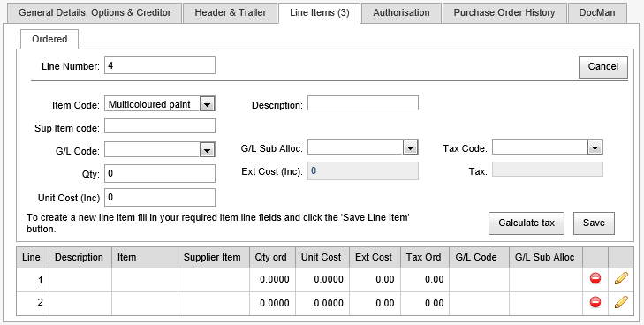Select the Ordered sub-tab

click(x=49, y=40)
